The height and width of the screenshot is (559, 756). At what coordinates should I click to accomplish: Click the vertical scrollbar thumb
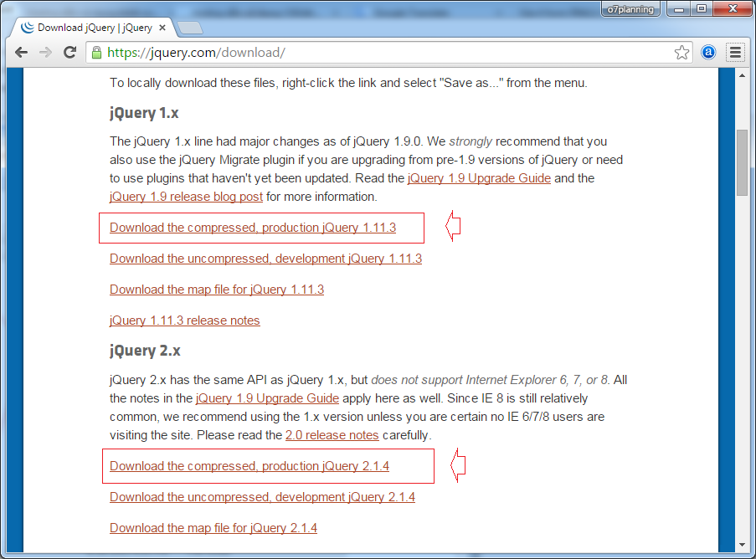(742, 162)
